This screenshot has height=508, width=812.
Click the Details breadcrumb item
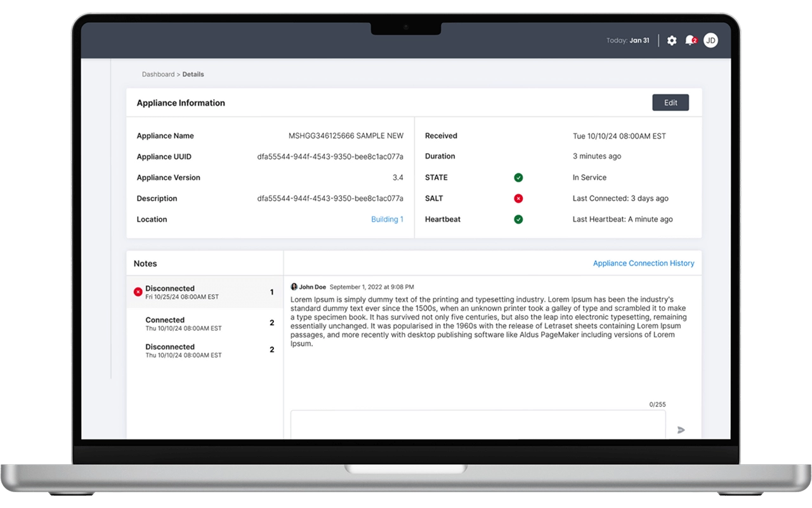tap(193, 74)
